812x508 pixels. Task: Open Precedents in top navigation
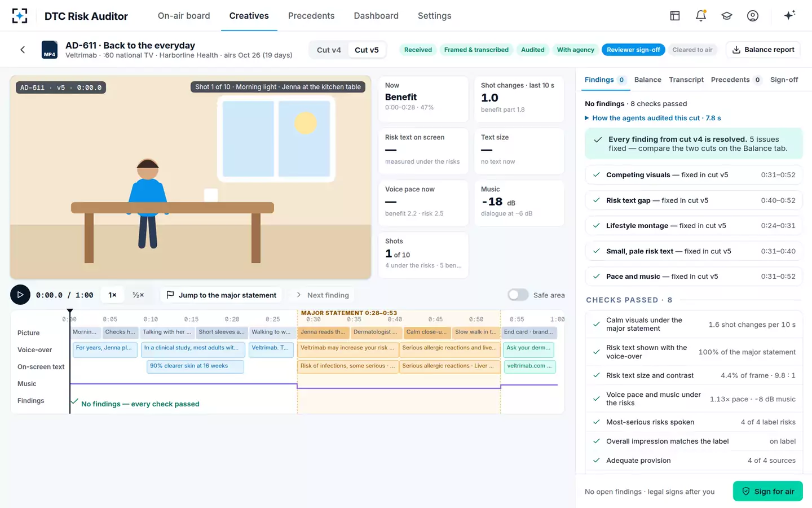tap(311, 16)
